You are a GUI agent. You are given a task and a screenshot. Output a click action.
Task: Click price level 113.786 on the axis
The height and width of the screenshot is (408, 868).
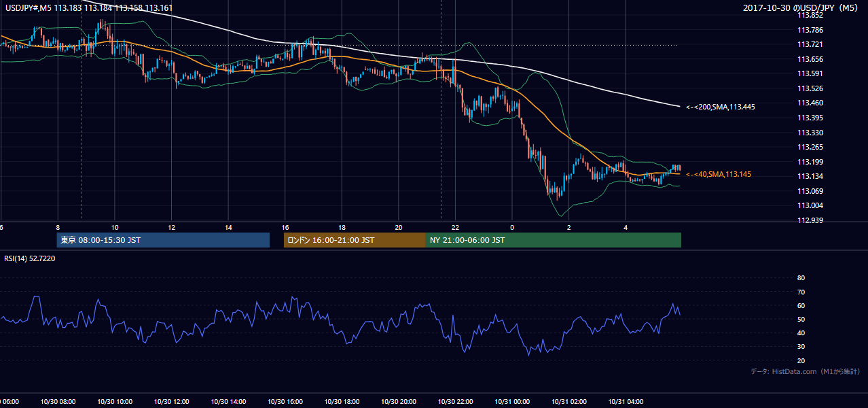810,30
